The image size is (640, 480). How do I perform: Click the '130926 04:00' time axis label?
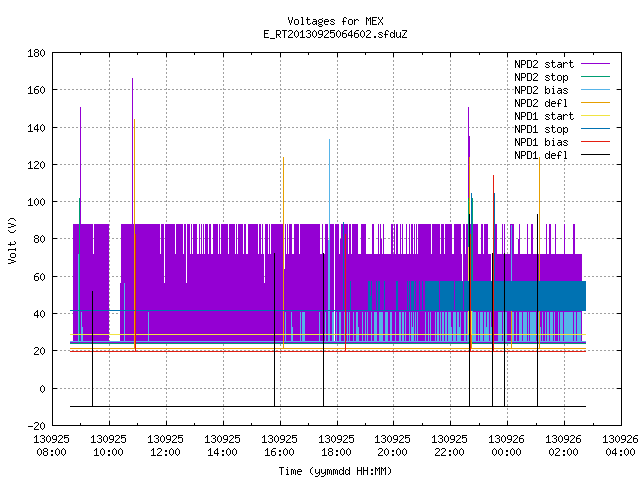pos(620,446)
